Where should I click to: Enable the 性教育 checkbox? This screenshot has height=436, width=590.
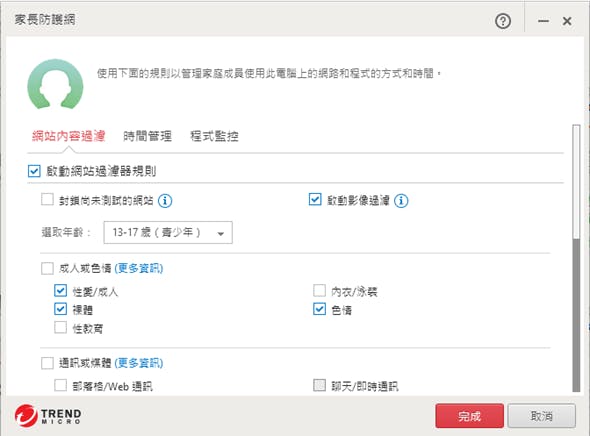coord(60,327)
